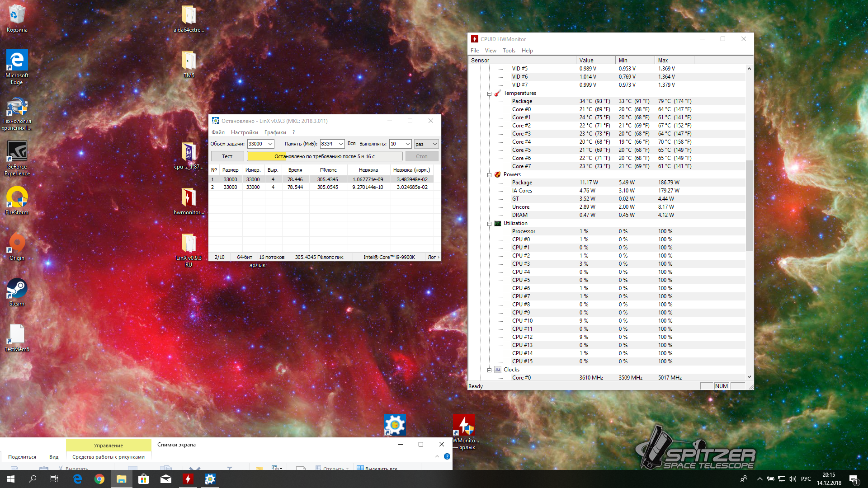The image size is (868, 488).
Task: Open the Tools menu in HWMonitor
Action: (x=509, y=51)
